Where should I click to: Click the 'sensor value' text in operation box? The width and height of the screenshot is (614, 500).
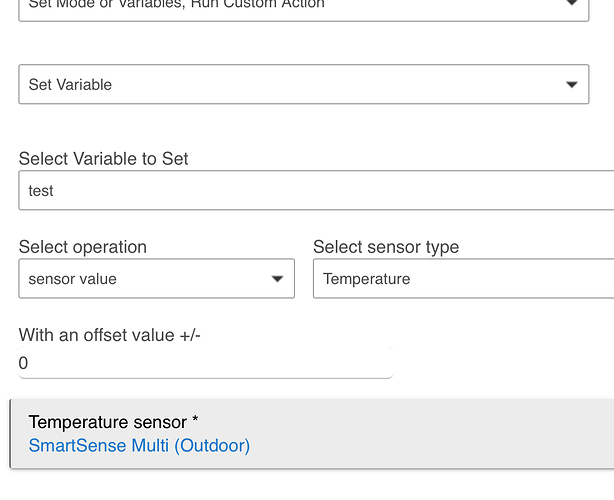(x=72, y=279)
